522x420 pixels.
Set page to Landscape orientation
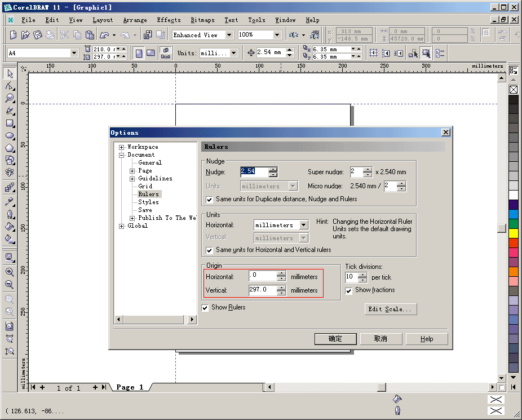point(151,53)
